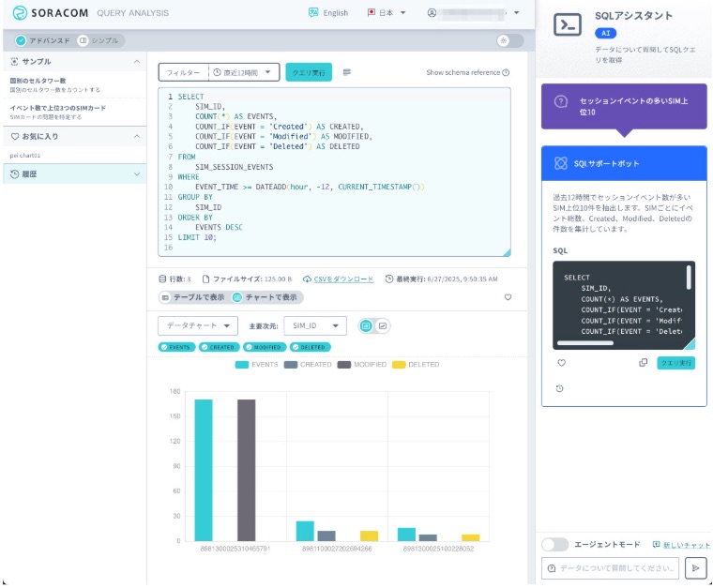This screenshot has width=713, height=588.
Task: Click the 最終実行 clock icon
Action: pyautogui.click(x=388, y=279)
